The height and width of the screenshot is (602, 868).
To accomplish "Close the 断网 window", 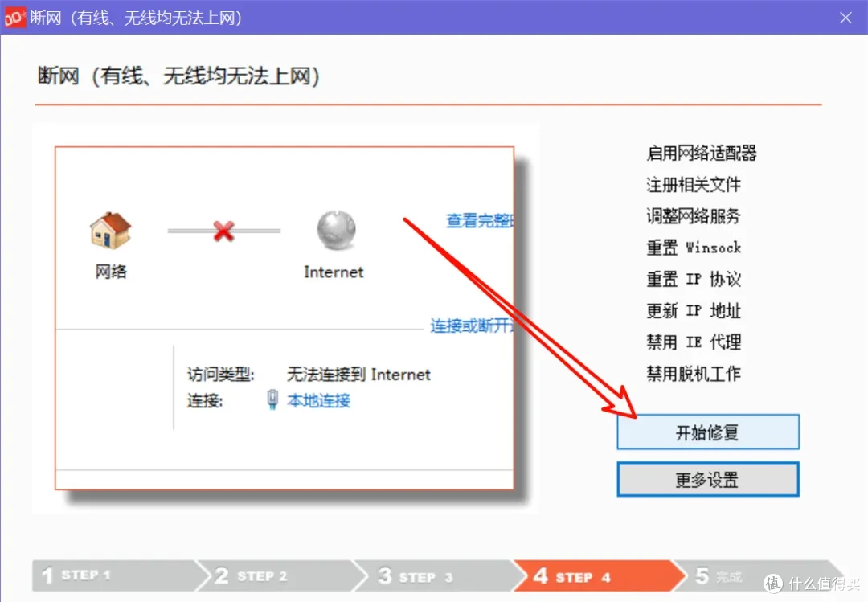I will [845, 18].
